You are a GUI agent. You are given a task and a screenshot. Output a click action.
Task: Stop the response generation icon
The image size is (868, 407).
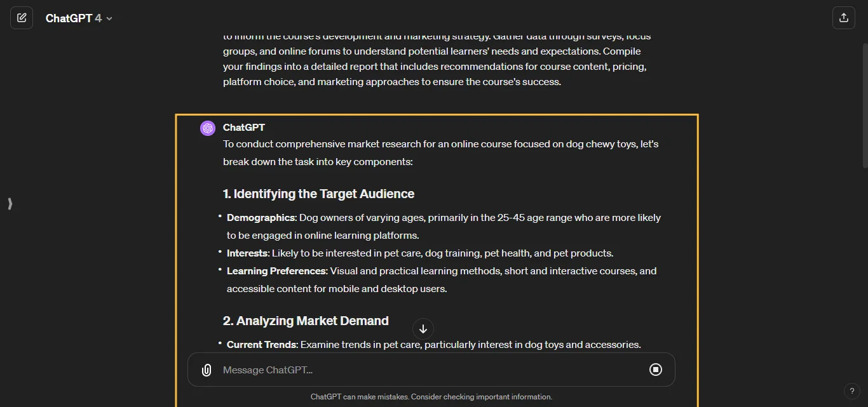pyautogui.click(x=656, y=370)
